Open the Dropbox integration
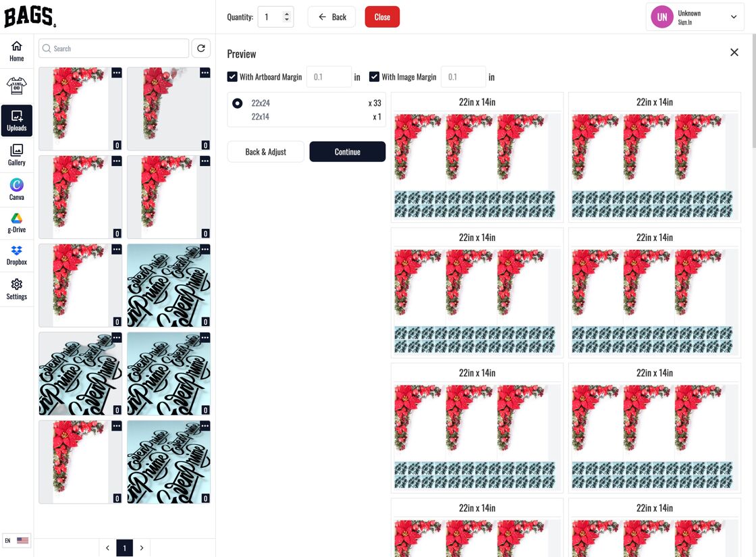Screen dimensions: 756x557 click(16, 256)
